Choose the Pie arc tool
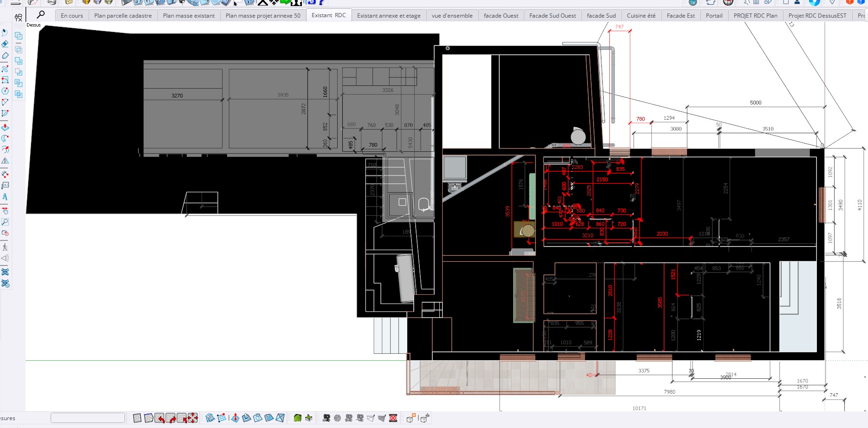868x428 pixels. pyautogui.click(x=5, y=113)
